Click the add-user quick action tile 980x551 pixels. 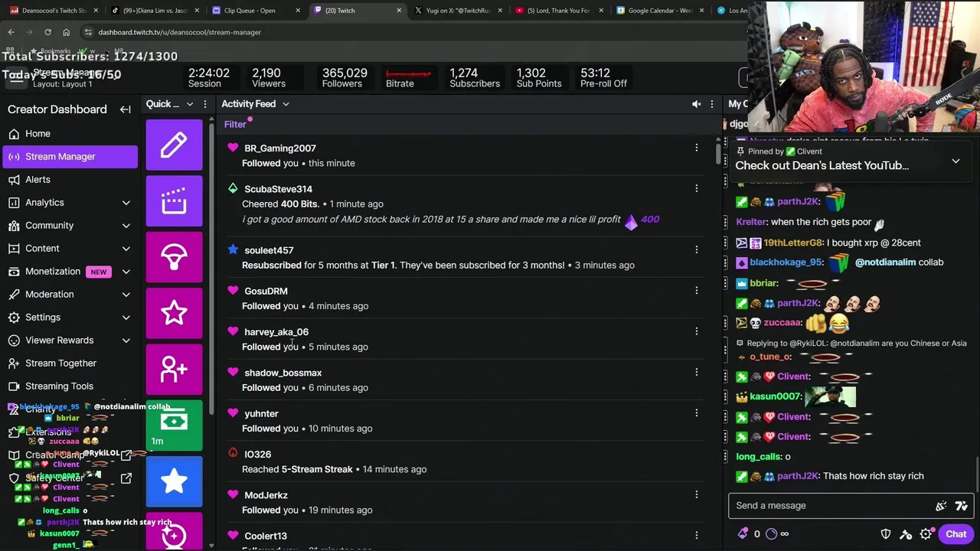coord(174,370)
